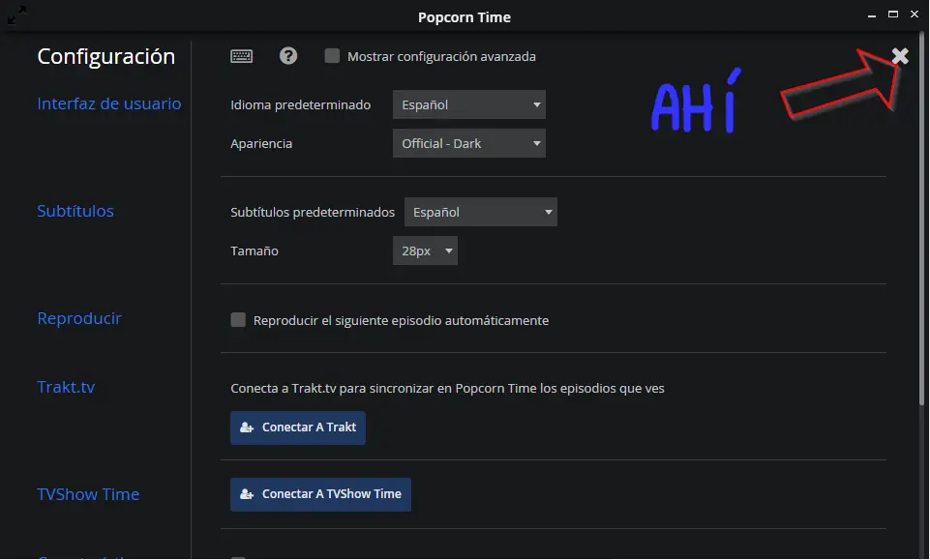
Task: Close the Popcorn Time window
Action: coord(915,15)
